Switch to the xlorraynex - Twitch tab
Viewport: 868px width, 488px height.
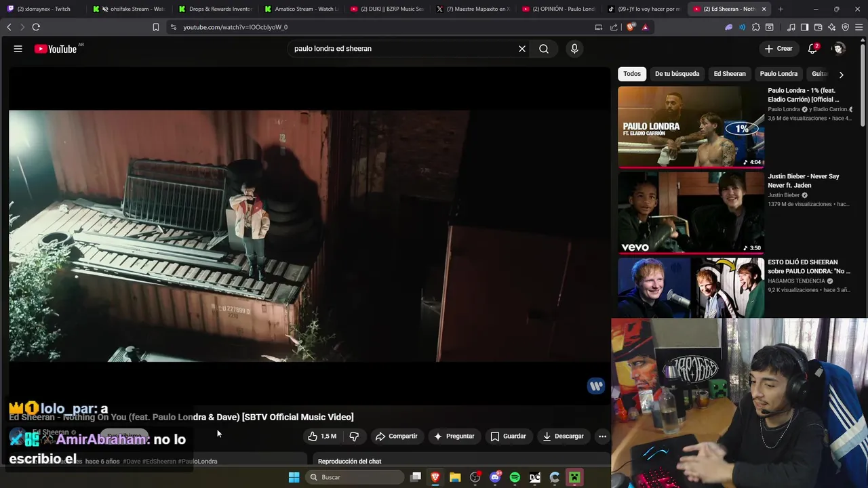[x=43, y=9]
